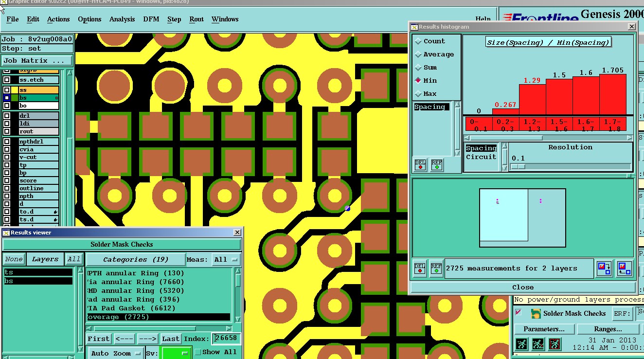This screenshot has width=644, height=359.
Task: Click the Categories (19) header button
Action: [x=136, y=260]
